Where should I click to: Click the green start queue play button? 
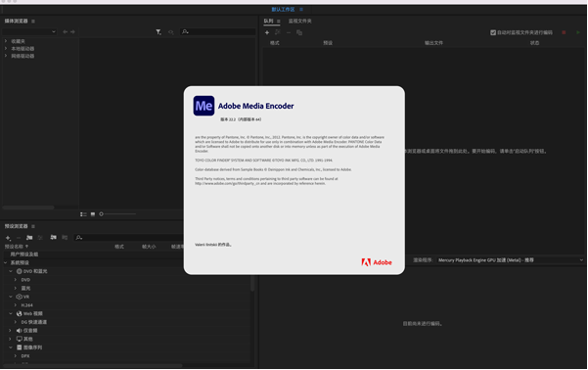[578, 32]
